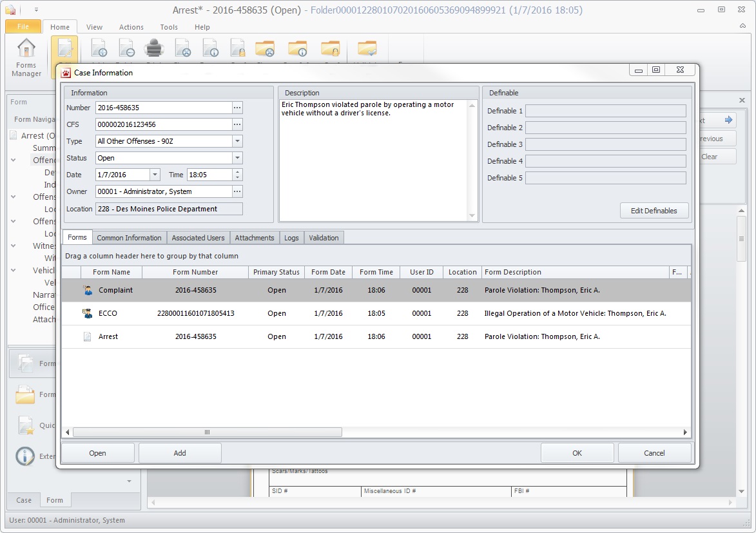Click the description box scroll down arrow
The height and width of the screenshot is (533, 756).
click(472, 216)
